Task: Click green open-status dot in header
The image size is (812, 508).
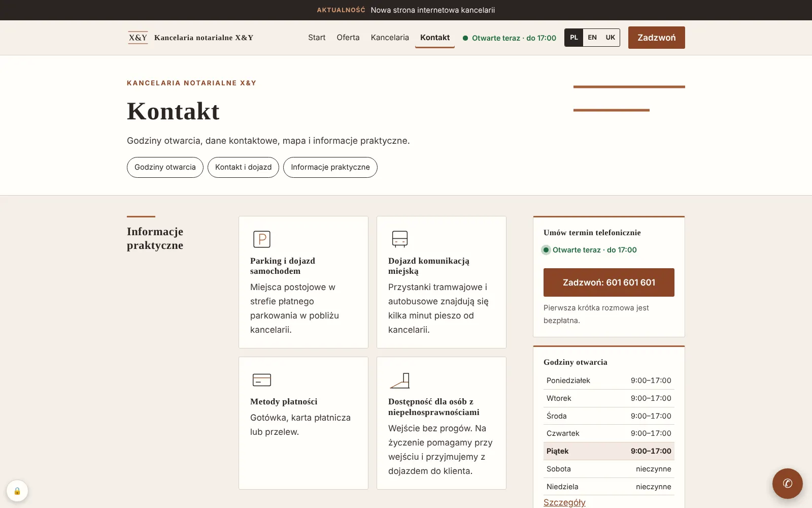Action: point(465,38)
